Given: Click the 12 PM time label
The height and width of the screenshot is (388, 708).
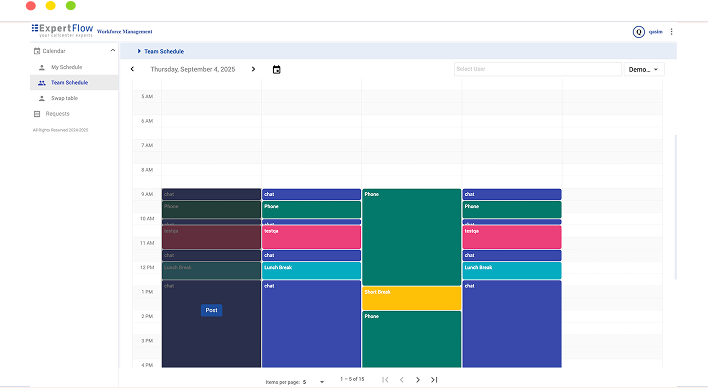Looking at the screenshot, I should [x=147, y=267].
